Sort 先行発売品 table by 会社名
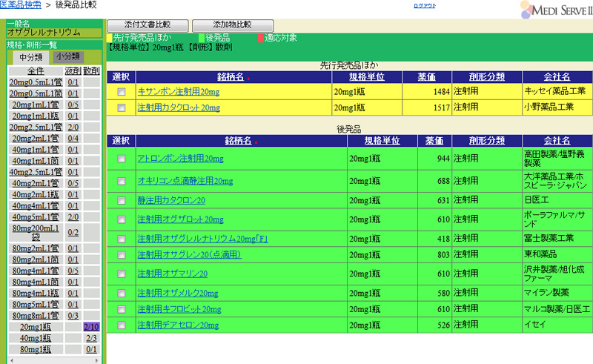Screen dimensions: 593x364 tap(557, 77)
